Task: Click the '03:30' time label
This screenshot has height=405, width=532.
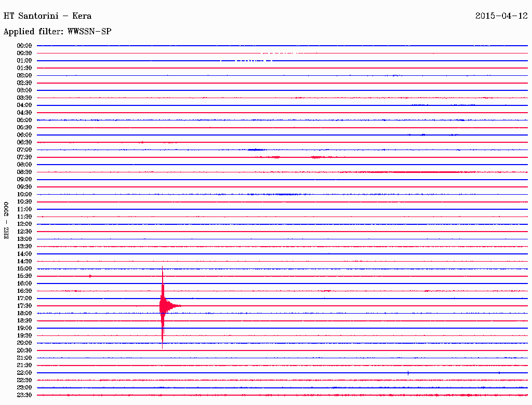Action: pos(24,98)
